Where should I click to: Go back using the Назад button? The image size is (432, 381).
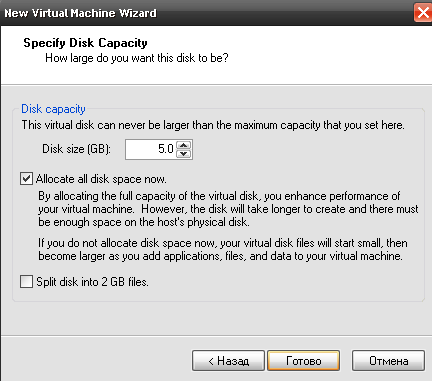coord(228,361)
